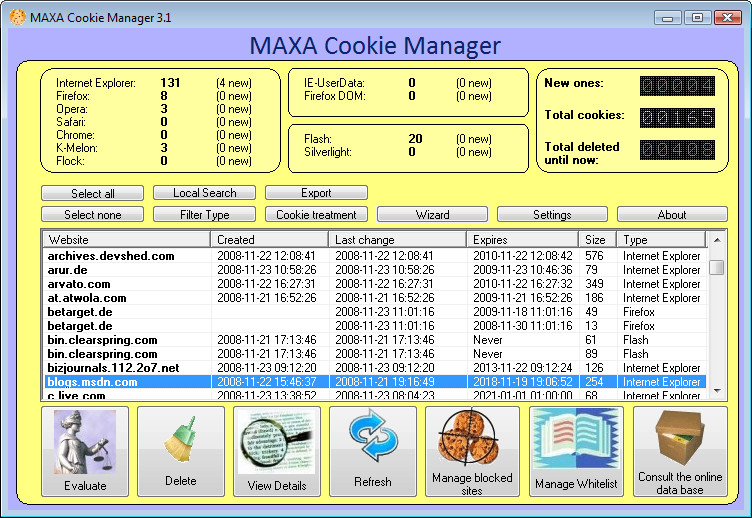Click the cookie icon in title bar
Viewport: 752px width, 518px height.
click(x=18, y=17)
